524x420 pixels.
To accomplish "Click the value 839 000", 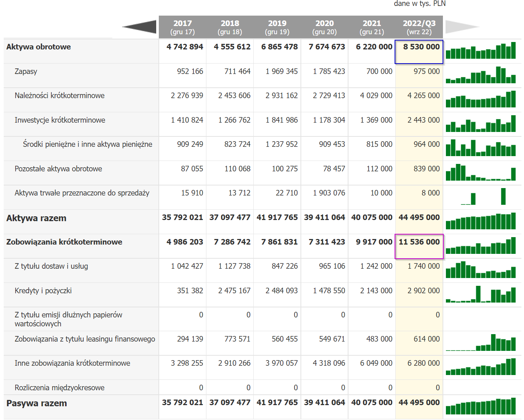I will 427,169.
